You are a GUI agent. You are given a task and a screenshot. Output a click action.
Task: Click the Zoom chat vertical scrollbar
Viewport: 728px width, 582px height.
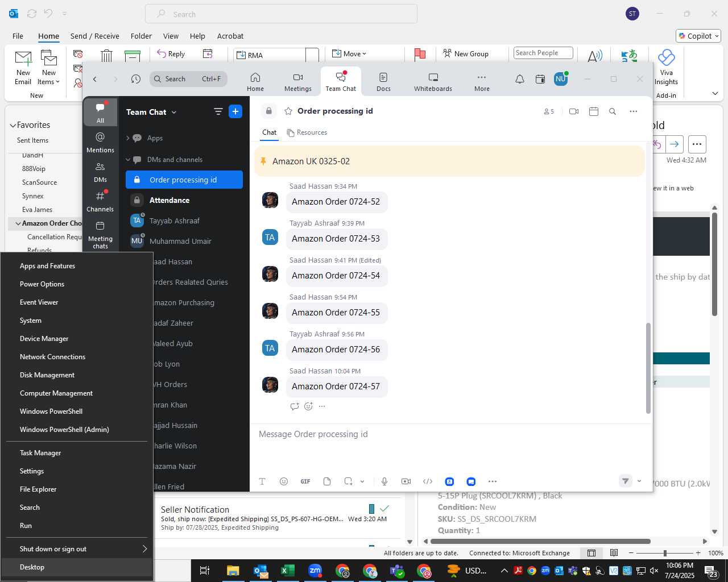648,368
